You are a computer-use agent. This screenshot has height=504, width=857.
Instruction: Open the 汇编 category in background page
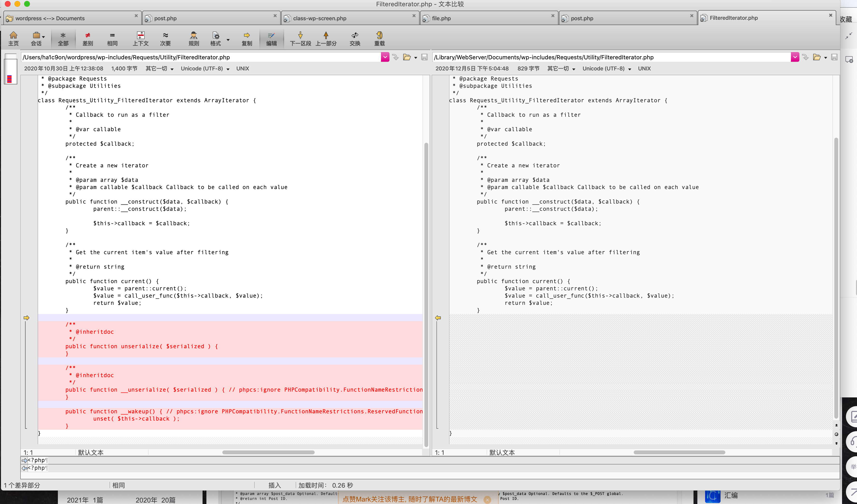click(731, 496)
